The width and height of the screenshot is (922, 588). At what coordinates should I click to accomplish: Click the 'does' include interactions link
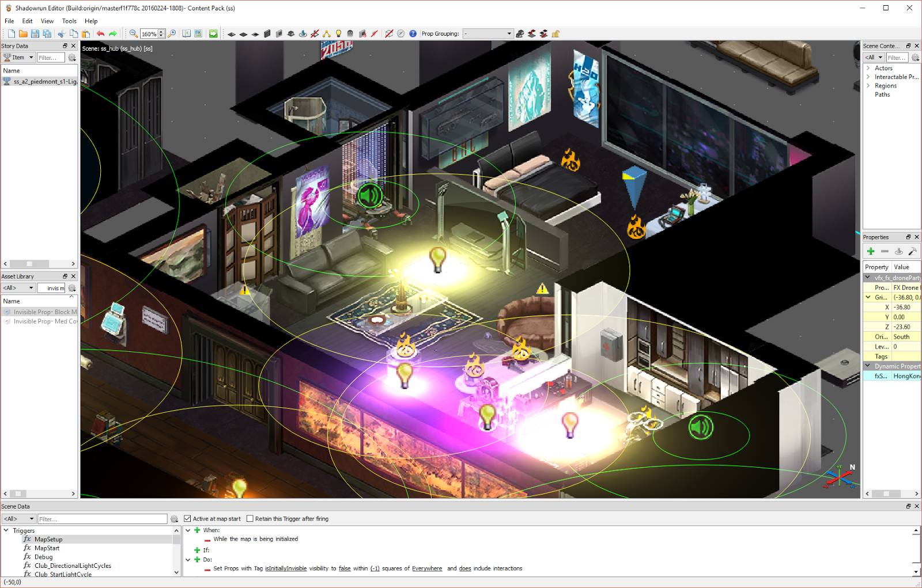click(465, 568)
